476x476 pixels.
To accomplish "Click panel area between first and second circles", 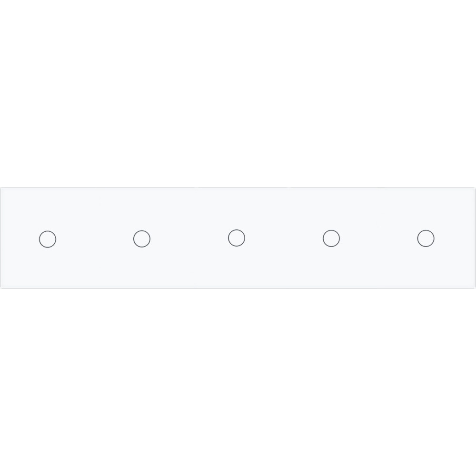I will click(x=95, y=239).
